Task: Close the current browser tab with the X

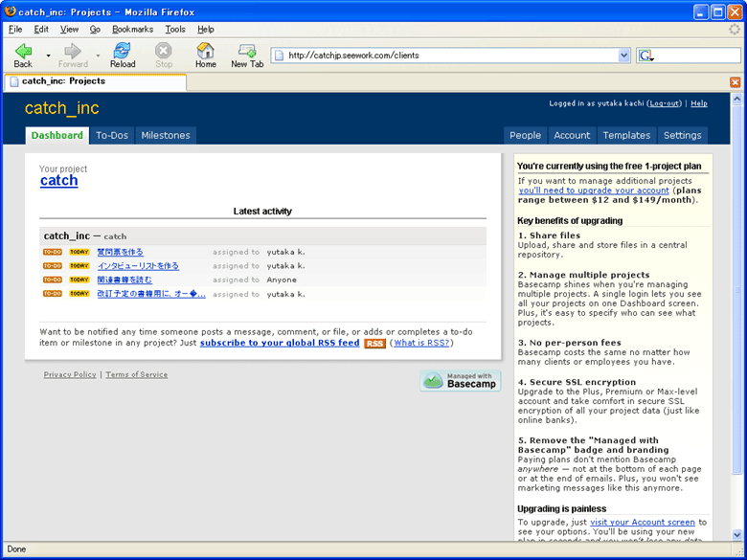Action: point(735,82)
